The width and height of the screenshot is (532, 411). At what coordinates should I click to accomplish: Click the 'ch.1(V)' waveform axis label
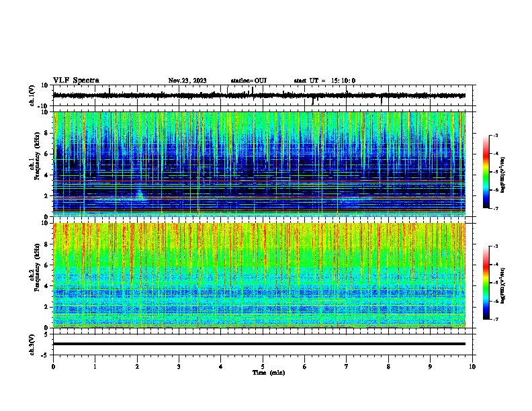(32, 95)
